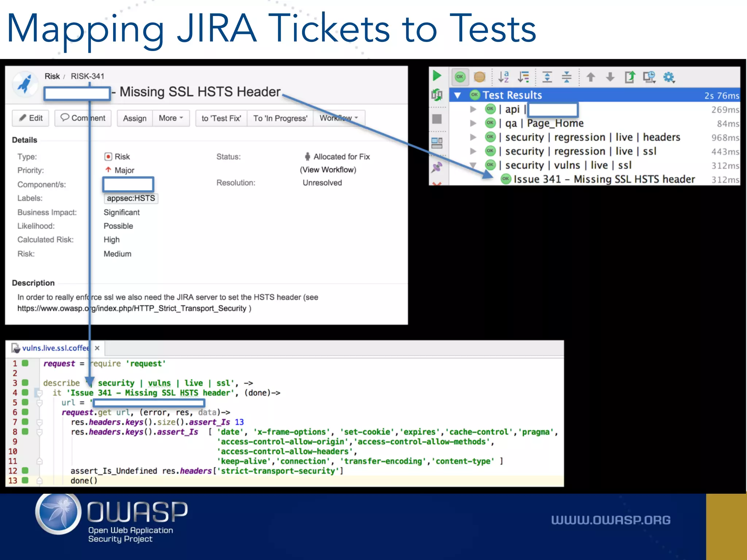
Task: Expand all test result nodes
Action: [547, 77]
